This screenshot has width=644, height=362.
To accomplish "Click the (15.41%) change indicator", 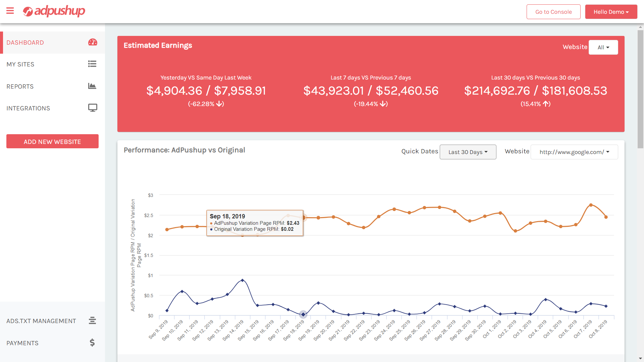I will click(x=536, y=104).
